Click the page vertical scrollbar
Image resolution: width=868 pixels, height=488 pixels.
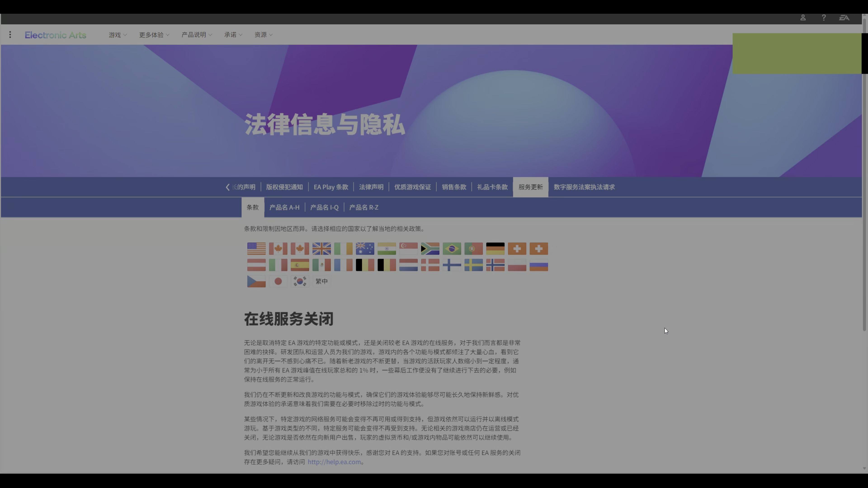(864, 175)
